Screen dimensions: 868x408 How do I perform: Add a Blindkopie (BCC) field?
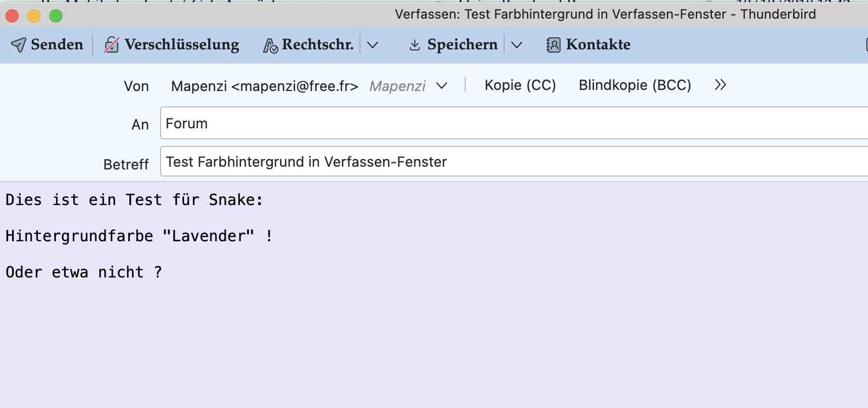635,85
